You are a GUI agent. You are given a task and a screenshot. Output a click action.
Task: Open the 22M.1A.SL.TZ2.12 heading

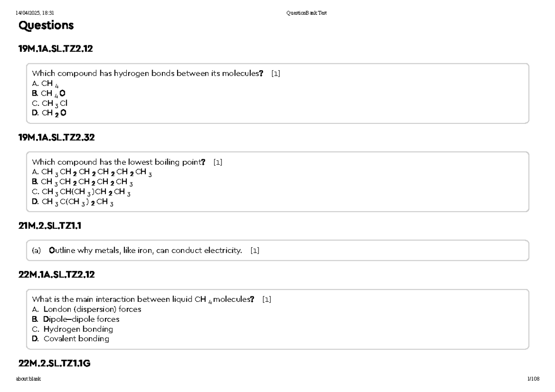[x=56, y=275]
